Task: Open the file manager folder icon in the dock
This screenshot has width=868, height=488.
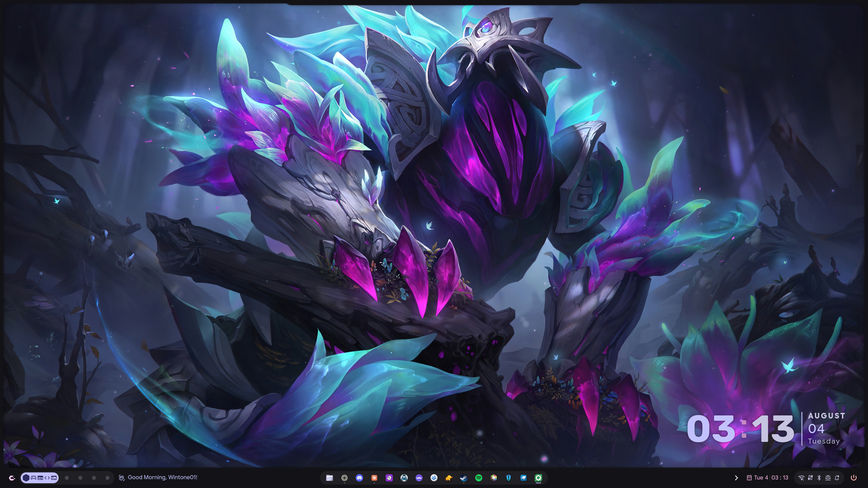Action: [x=330, y=478]
